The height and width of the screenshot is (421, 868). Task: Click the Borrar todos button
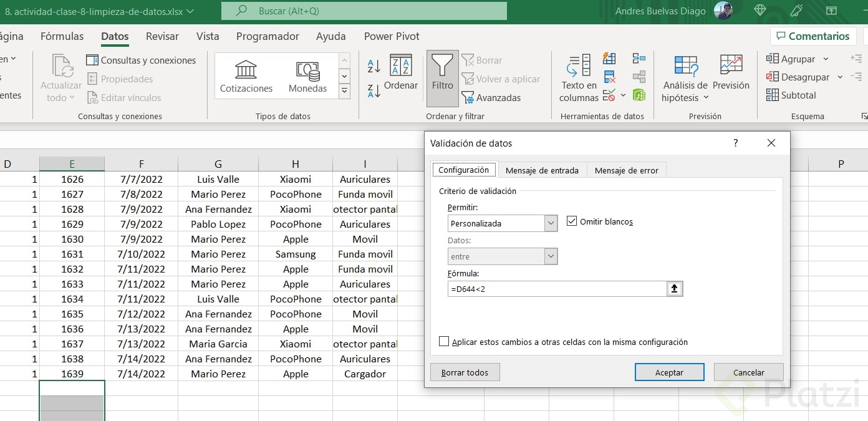click(465, 372)
